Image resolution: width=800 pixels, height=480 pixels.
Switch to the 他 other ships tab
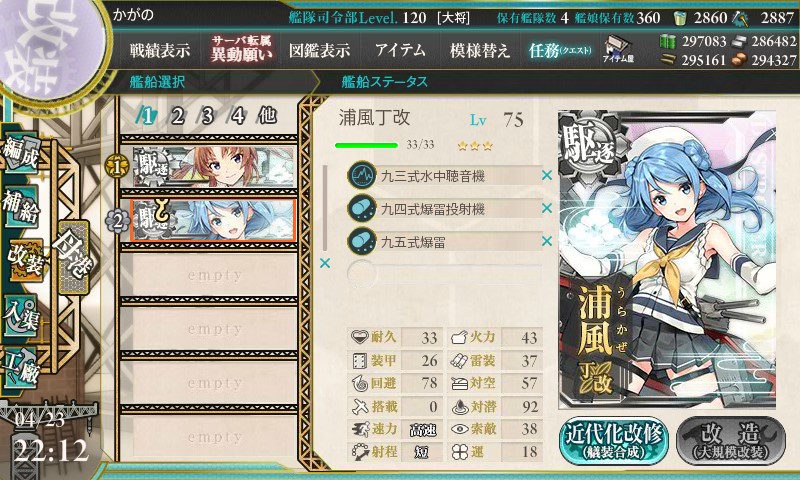pos(267,115)
